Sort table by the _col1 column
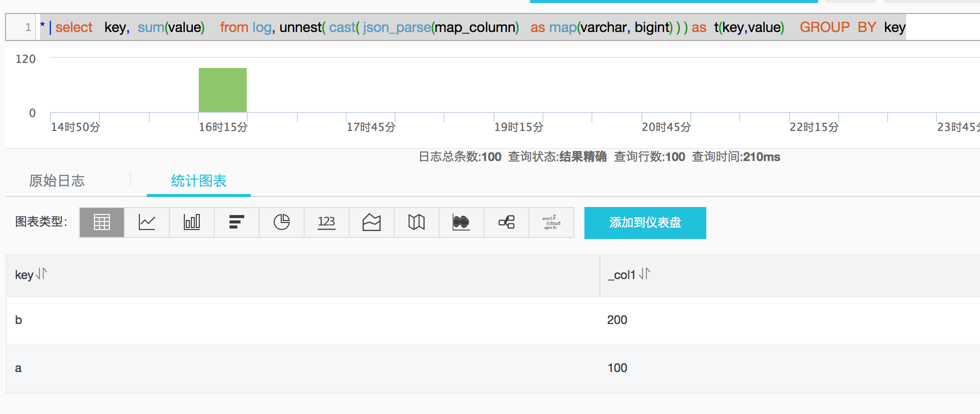 [x=644, y=274]
